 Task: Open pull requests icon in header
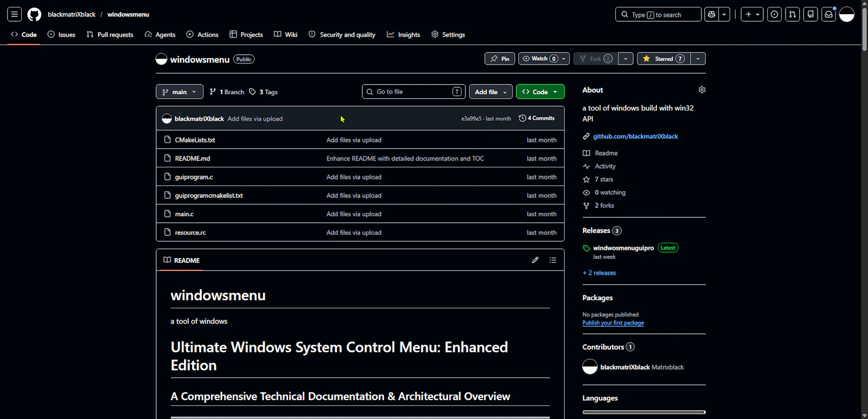793,15
